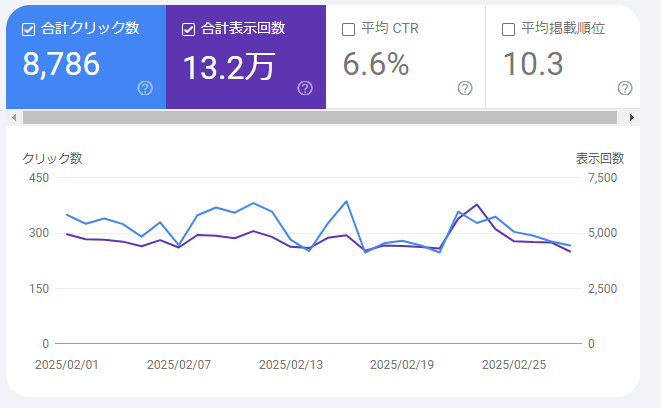This screenshot has width=661, height=408.
Task: Click the 7,500 right axis label
Action: coord(602,177)
